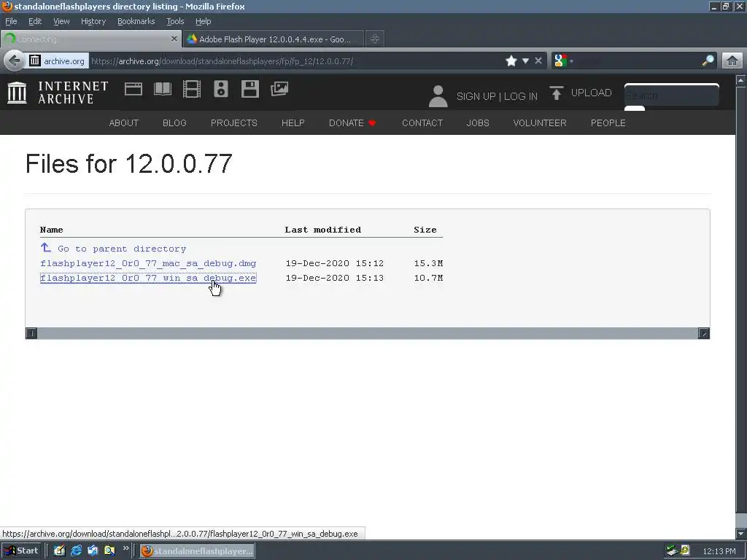Open the VOLUNTEER link

(x=540, y=122)
